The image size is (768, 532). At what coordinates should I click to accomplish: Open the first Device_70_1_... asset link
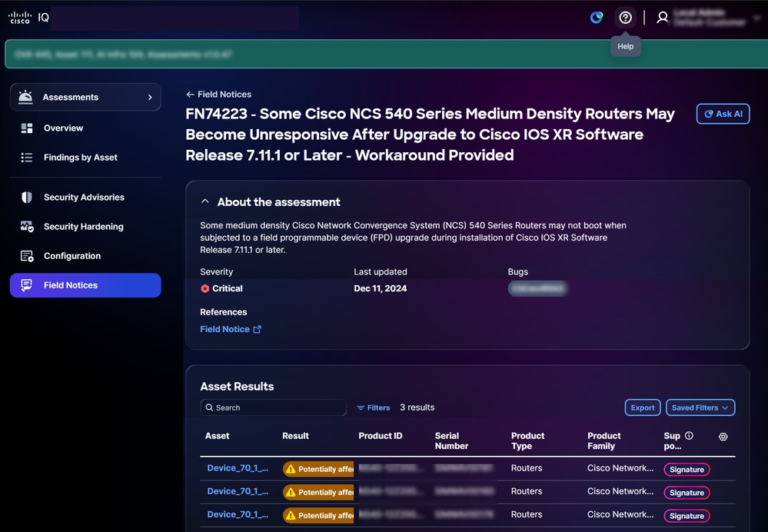tap(238, 468)
